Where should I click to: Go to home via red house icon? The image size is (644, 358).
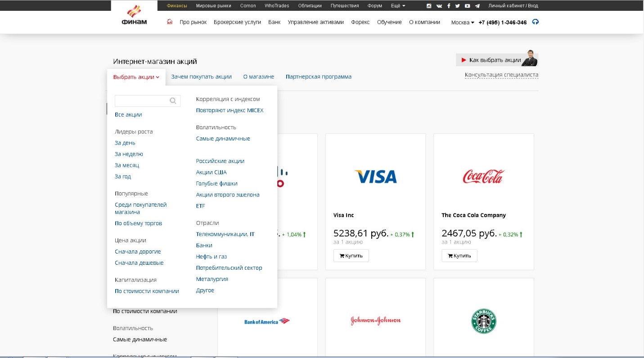(170, 22)
